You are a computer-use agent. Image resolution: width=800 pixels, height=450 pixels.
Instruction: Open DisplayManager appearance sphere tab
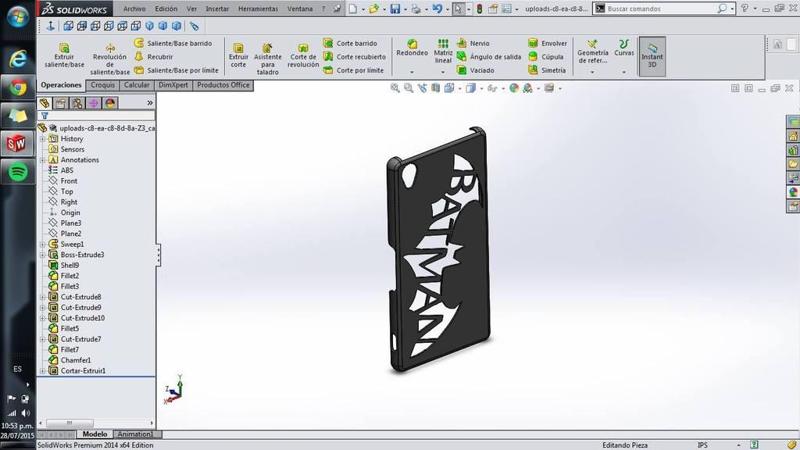click(x=110, y=103)
